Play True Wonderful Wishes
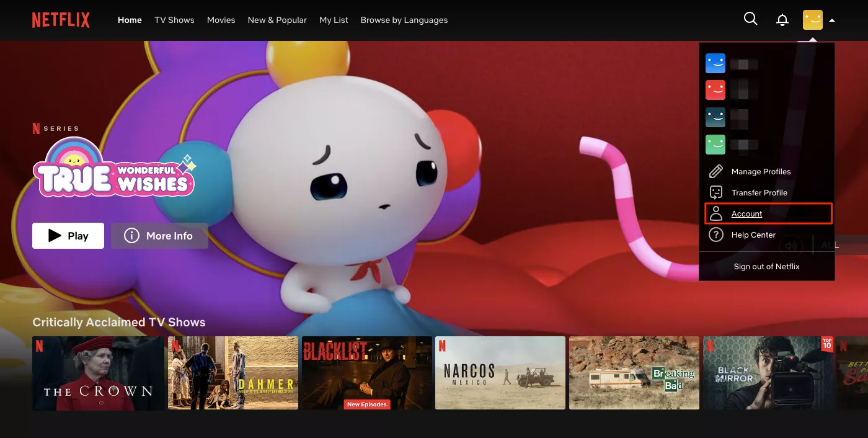Image resolution: width=868 pixels, height=438 pixels. (x=68, y=236)
